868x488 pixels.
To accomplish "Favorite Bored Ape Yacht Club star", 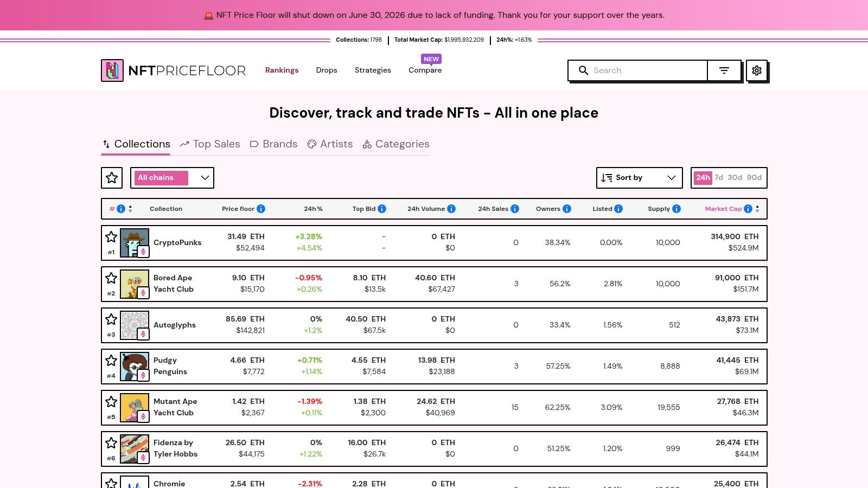I will click(x=111, y=278).
